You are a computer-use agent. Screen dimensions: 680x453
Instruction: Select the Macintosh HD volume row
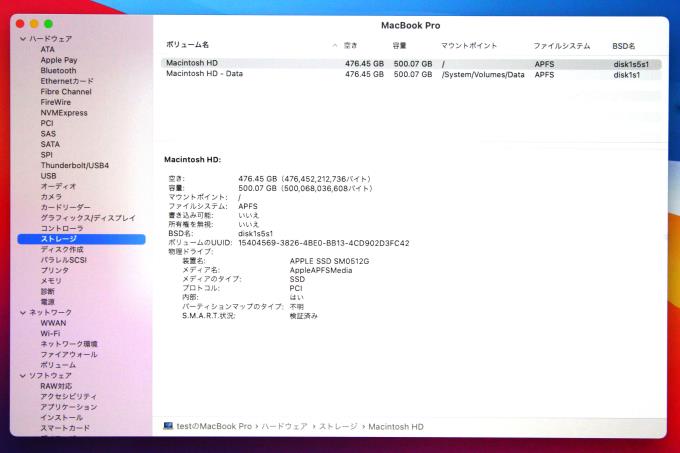coord(411,64)
